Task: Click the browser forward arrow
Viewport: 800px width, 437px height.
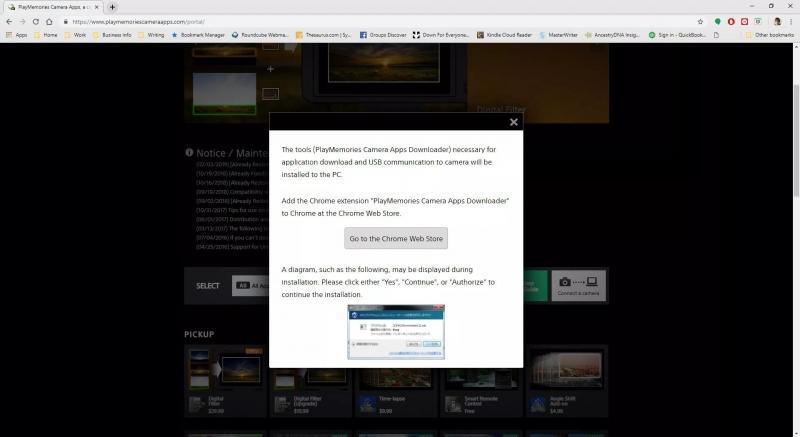Action: [23, 21]
